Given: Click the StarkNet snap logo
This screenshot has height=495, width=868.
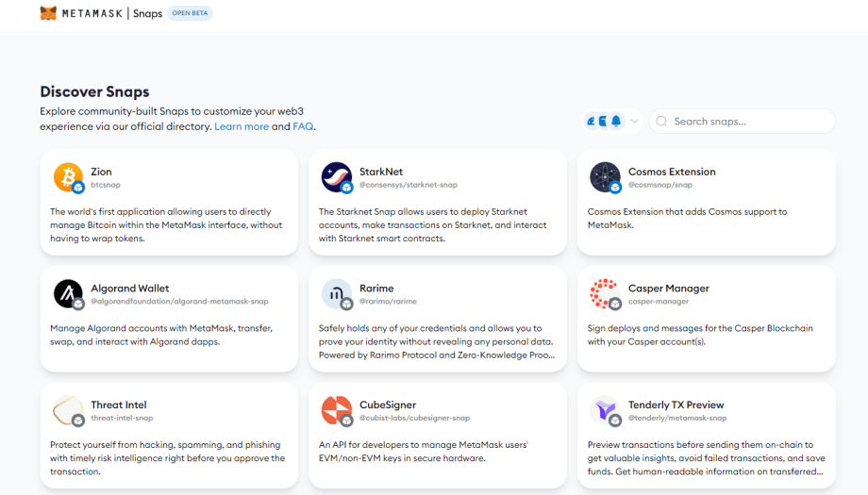Looking at the screenshot, I should (x=337, y=176).
